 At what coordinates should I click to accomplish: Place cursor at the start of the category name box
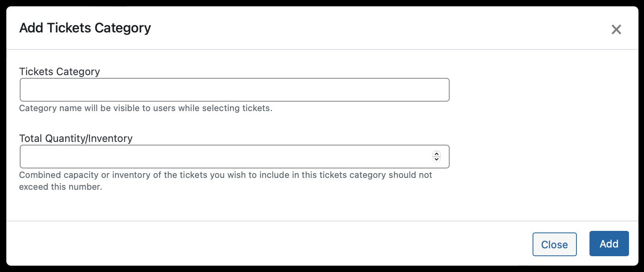point(24,90)
